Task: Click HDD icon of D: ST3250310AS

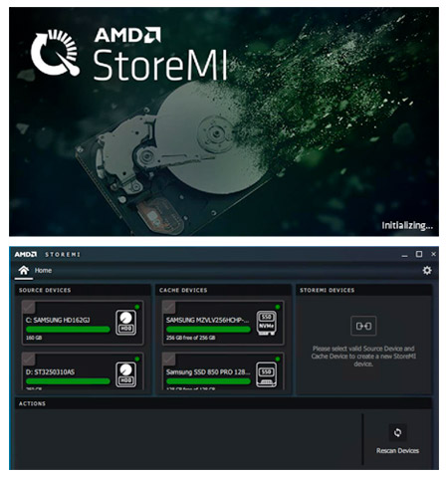Action: click(x=126, y=374)
